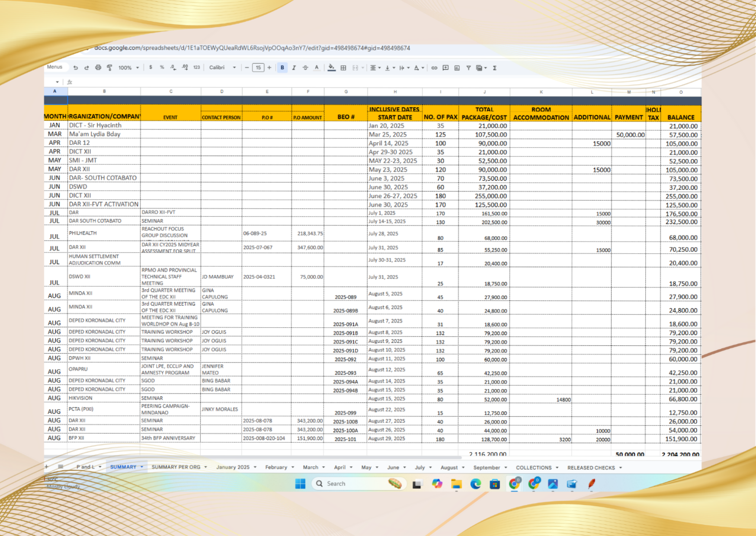
Task: Click the undo arrow icon
Action: point(76,68)
